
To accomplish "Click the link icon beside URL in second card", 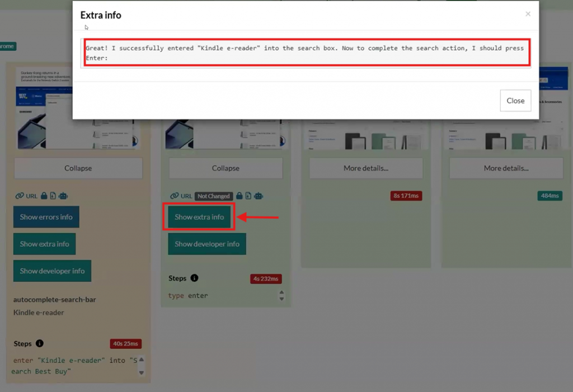I will coord(173,196).
